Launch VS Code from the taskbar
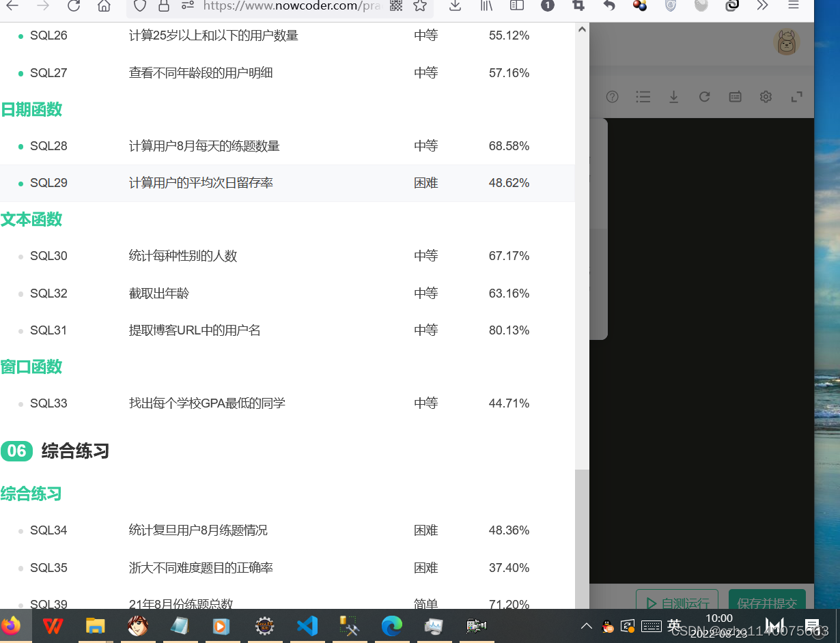 307,625
